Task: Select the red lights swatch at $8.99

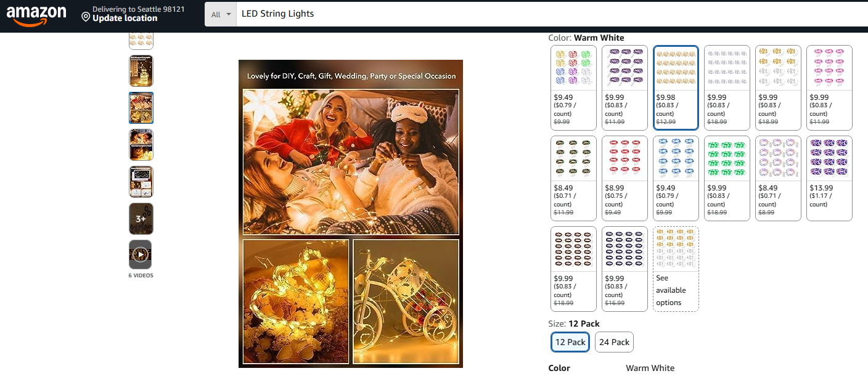Action: coord(624,178)
